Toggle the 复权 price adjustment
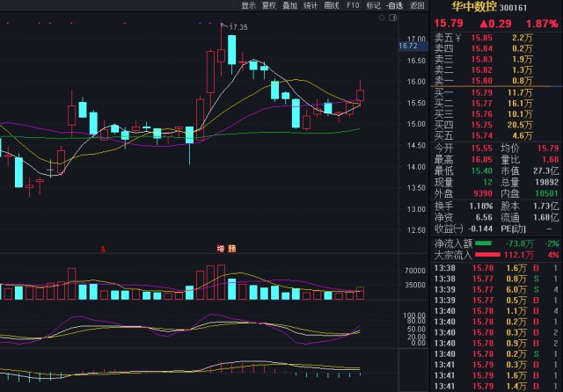This screenshot has height=392, width=563. [270, 5]
